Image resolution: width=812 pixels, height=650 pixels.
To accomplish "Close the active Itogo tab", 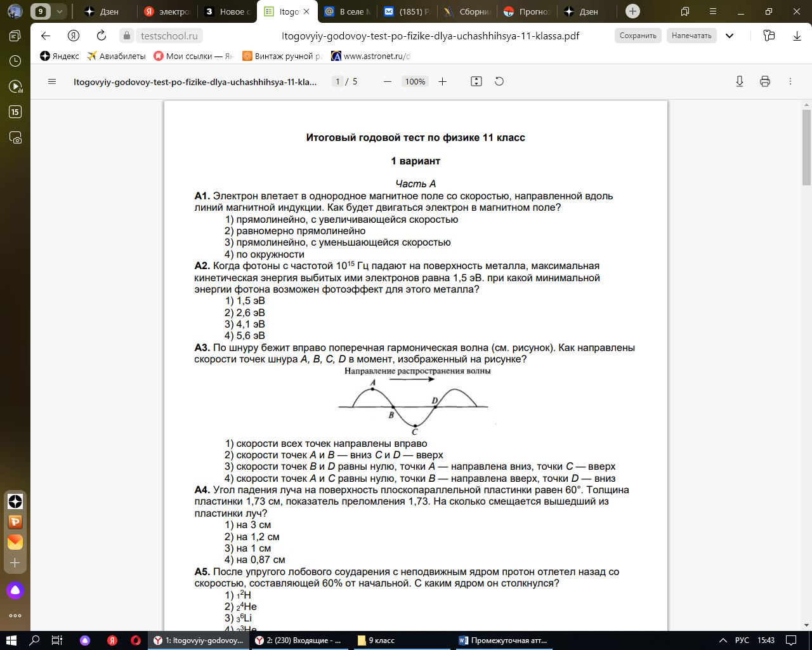I will pos(306,11).
